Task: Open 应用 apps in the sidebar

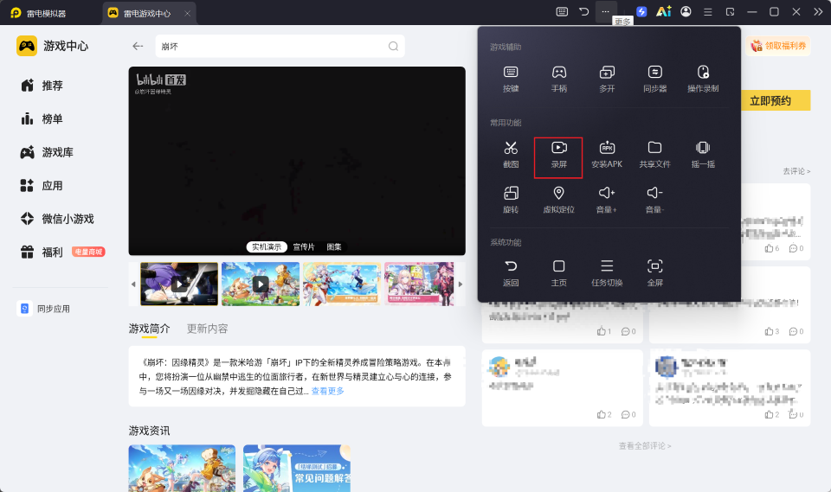Action: (x=42, y=186)
